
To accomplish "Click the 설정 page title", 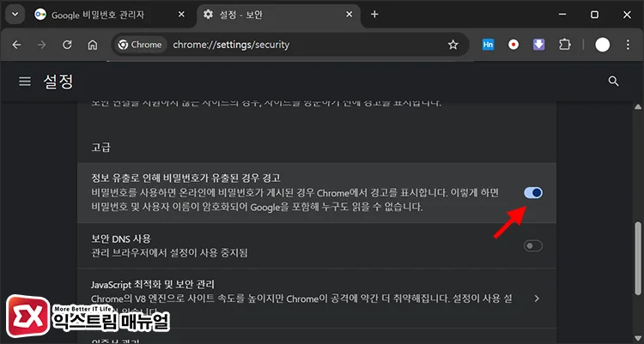I will tap(58, 81).
